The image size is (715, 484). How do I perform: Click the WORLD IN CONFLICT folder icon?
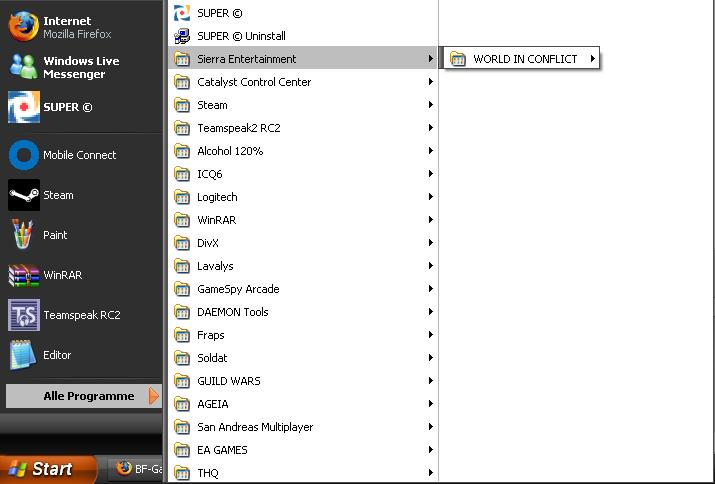pos(457,59)
